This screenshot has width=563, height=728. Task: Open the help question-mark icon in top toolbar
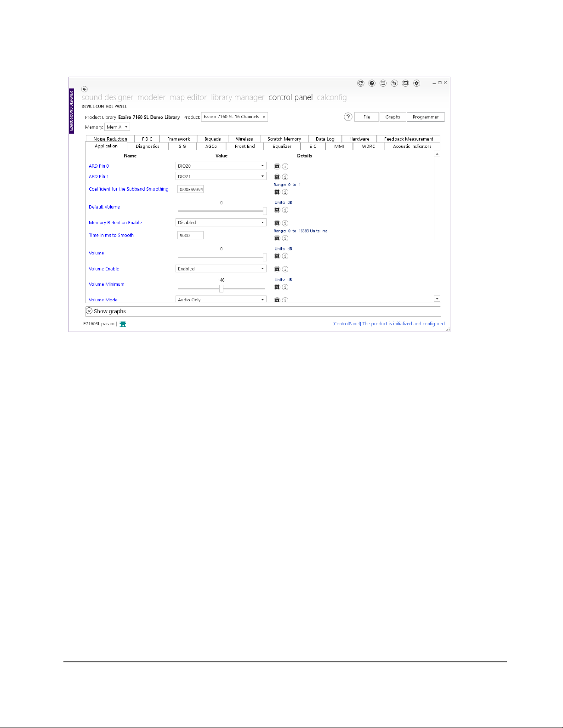pos(372,83)
